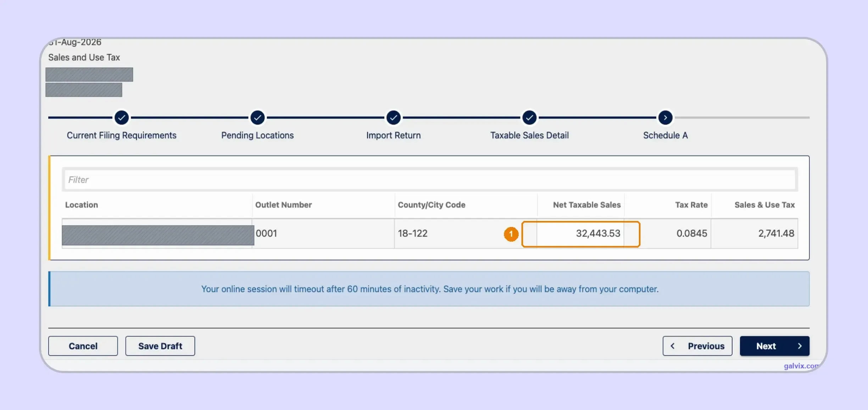Open the Pending Locations step label
This screenshot has width=868, height=410.
(x=257, y=135)
